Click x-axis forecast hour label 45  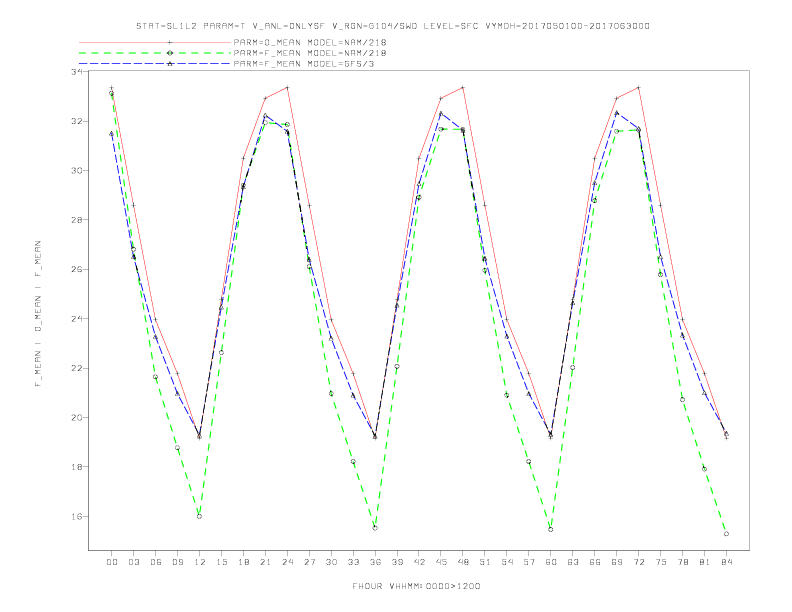click(441, 562)
